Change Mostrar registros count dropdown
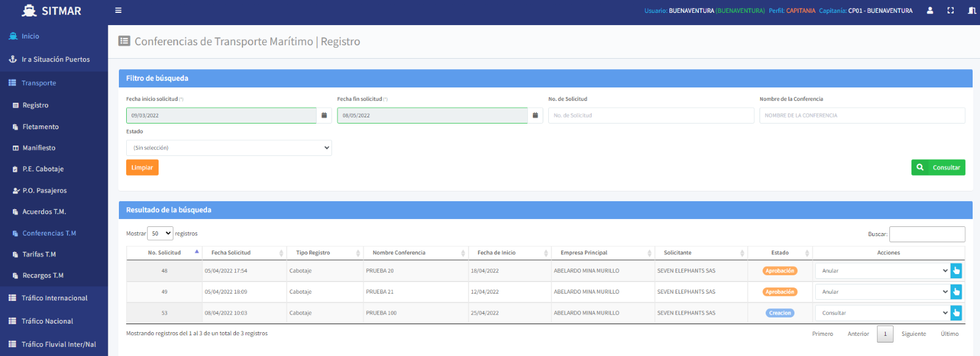This screenshot has height=356, width=980. coord(160,234)
